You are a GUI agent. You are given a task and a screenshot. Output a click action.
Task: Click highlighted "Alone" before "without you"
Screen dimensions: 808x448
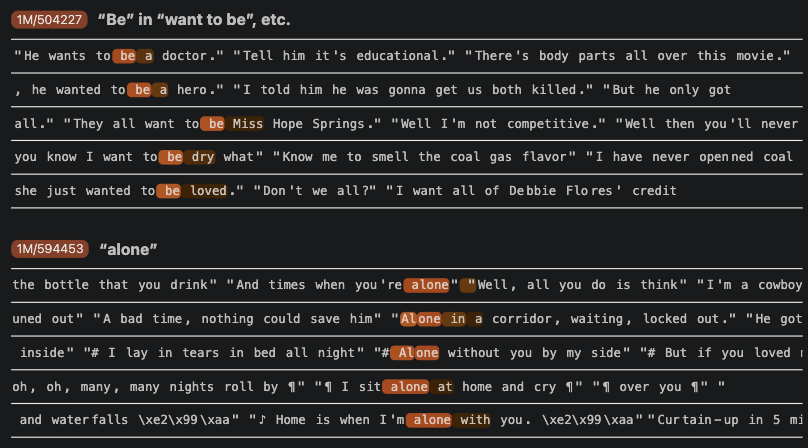[x=416, y=353]
